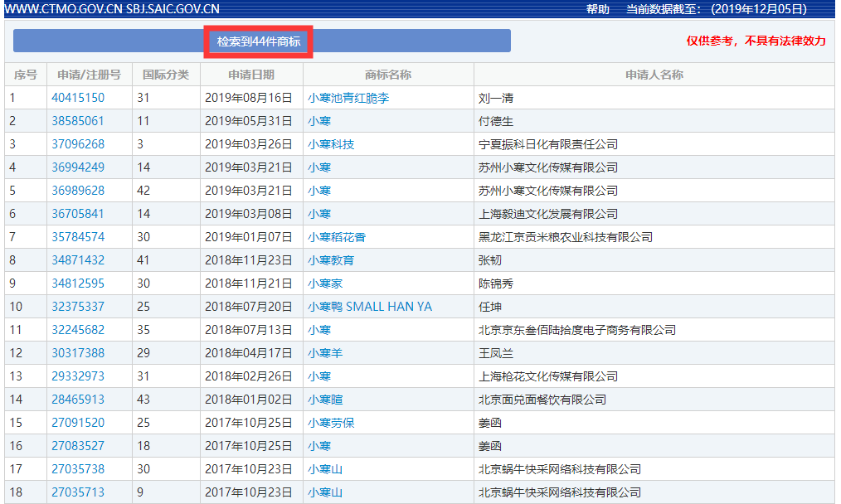The height and width of the screenshot is (504, 841).
Task: Open the 帮助 help link
Action: point(597,9)
